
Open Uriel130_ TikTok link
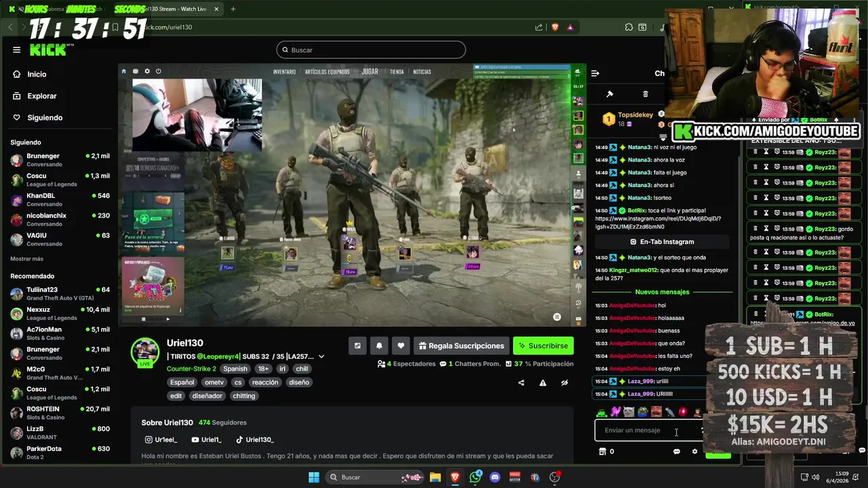[255, 440]
